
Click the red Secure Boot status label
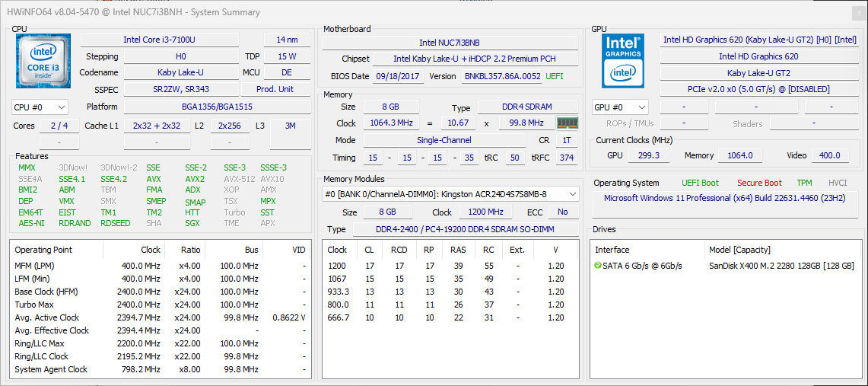(x=759, y=183)
